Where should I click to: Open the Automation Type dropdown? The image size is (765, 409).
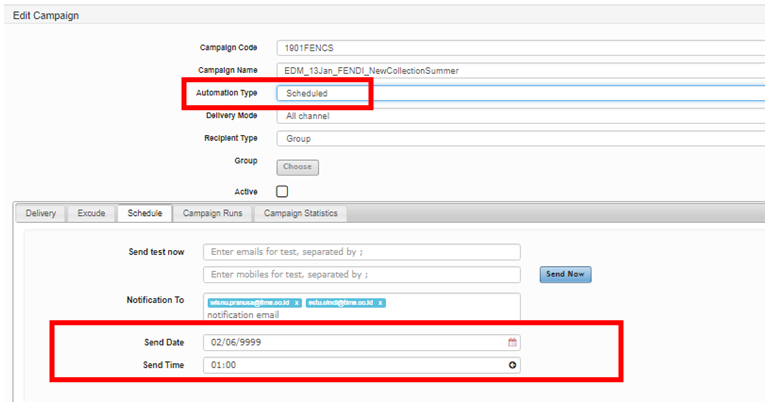520,93
